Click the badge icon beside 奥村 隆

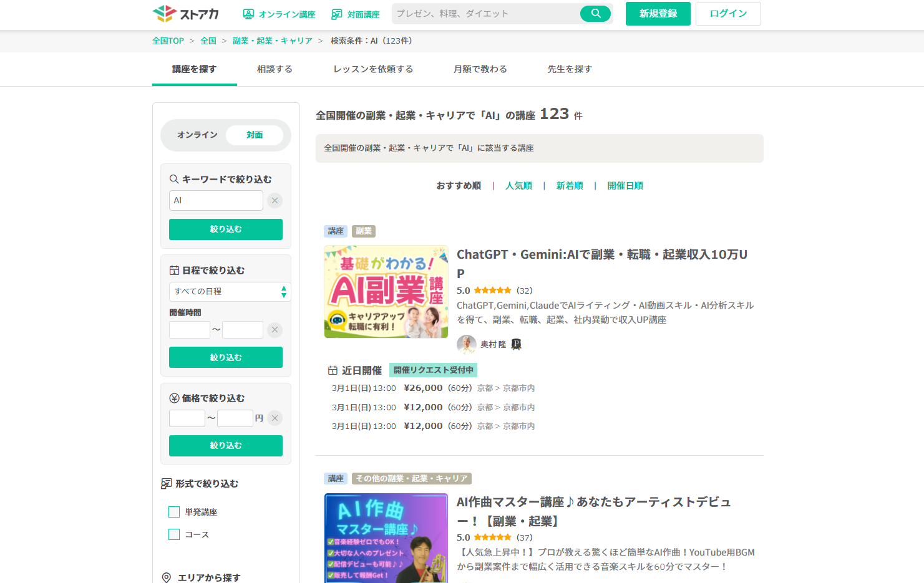[516, 344]
